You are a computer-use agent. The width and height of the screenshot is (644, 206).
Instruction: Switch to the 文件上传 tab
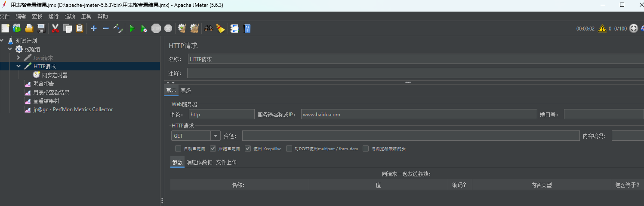pos(226,162)
